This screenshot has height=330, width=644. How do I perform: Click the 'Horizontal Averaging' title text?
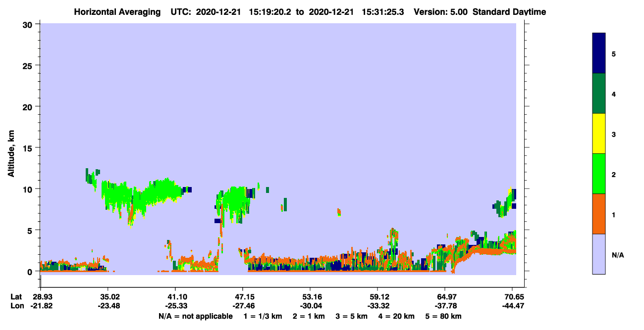tap(116, 12)
